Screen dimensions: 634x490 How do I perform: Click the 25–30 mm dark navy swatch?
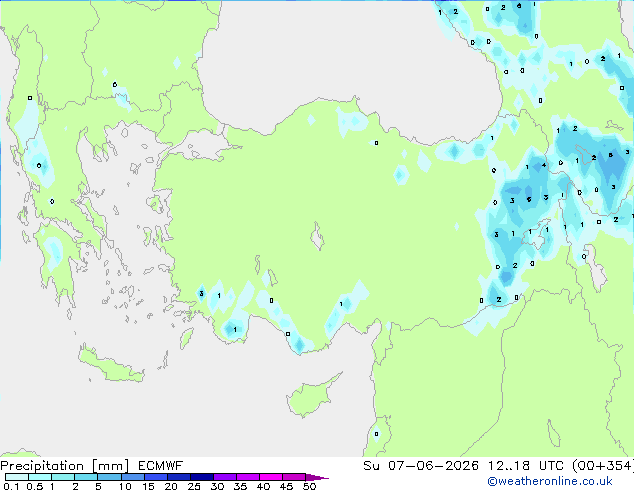click(201, 477)
